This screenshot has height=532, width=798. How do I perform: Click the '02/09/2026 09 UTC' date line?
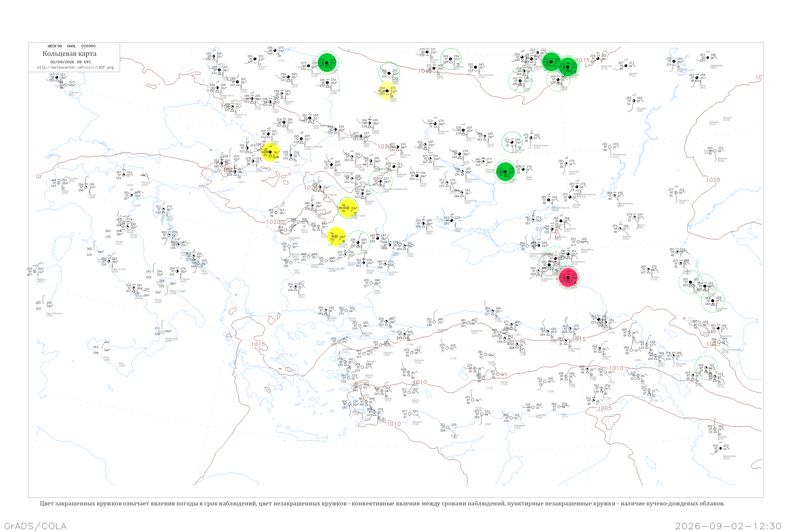point(70,62)
